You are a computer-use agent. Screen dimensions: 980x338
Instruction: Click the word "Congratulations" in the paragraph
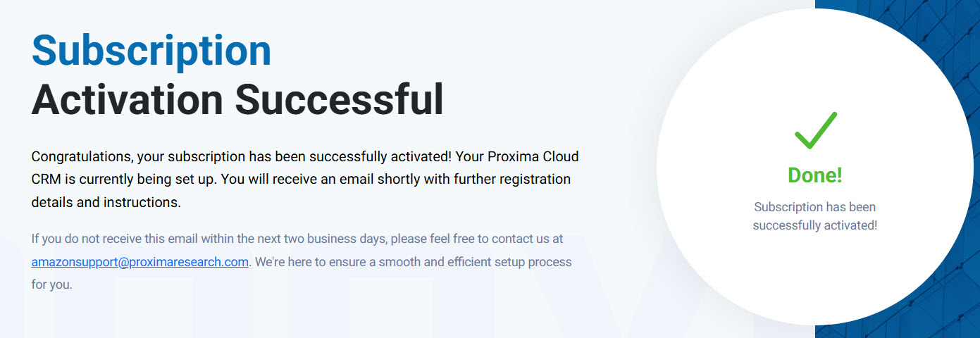point(81,156)
